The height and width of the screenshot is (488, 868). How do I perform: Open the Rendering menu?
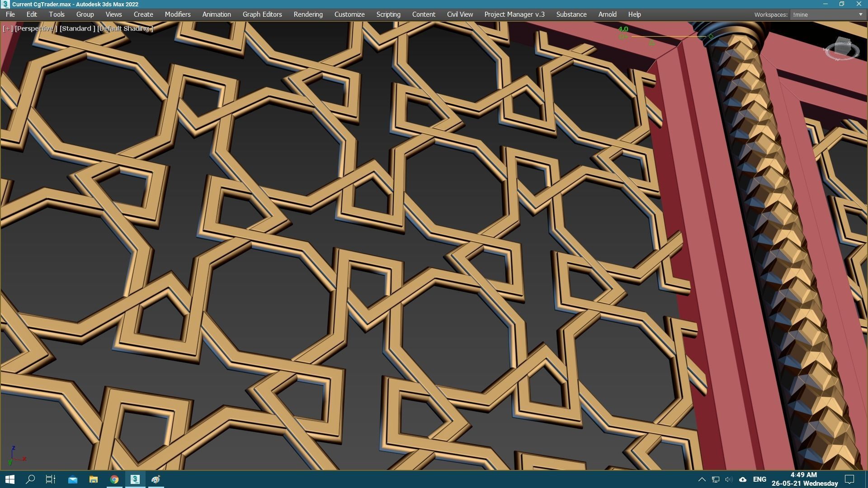[308, 14]
